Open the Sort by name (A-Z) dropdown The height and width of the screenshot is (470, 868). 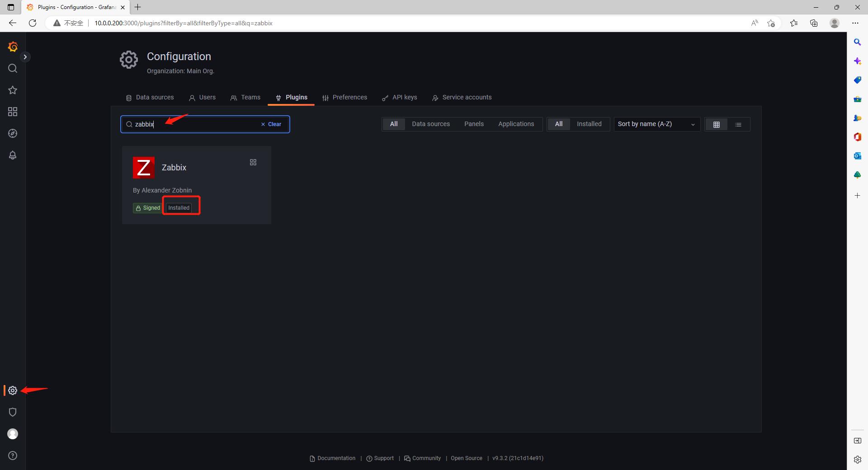point(657,124)
